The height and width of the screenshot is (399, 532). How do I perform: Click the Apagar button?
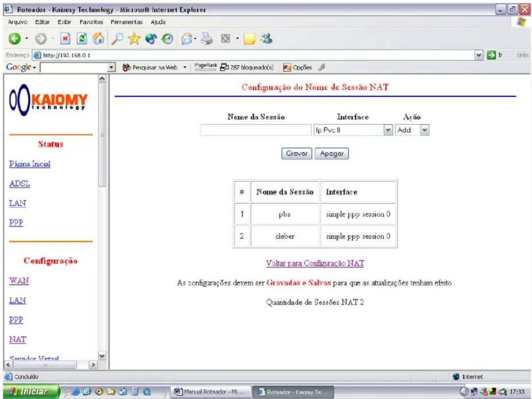tap(332, 153)
